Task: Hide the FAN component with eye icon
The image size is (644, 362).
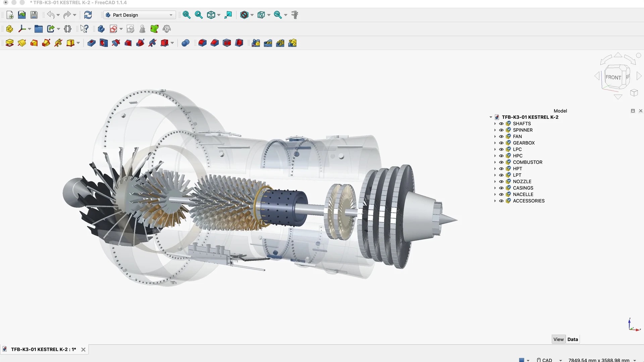Action: [x=501, y=137]
